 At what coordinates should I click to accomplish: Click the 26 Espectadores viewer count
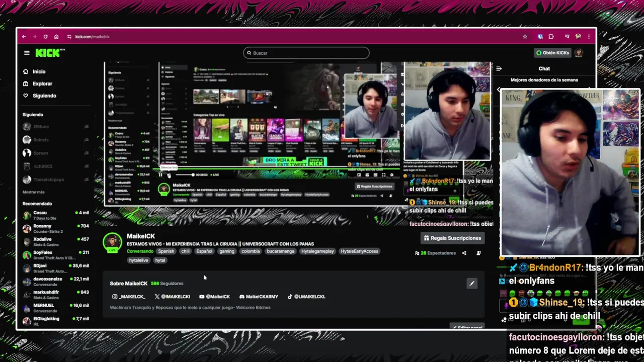tap(435, 253)
